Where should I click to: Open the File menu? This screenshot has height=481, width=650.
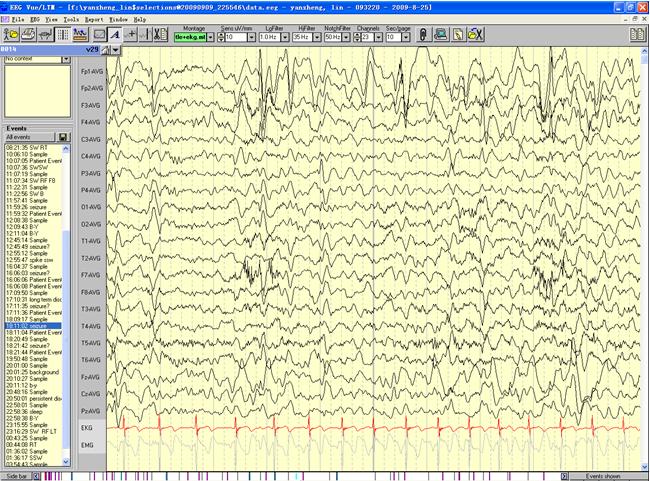click(18, 19)
